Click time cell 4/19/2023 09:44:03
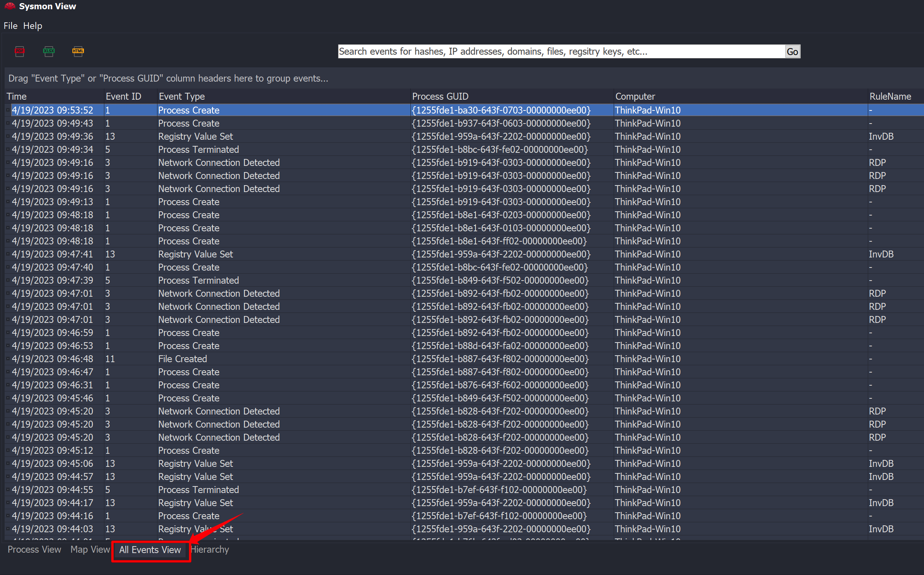The image size is (924, 575). click(x=52, y=529)
